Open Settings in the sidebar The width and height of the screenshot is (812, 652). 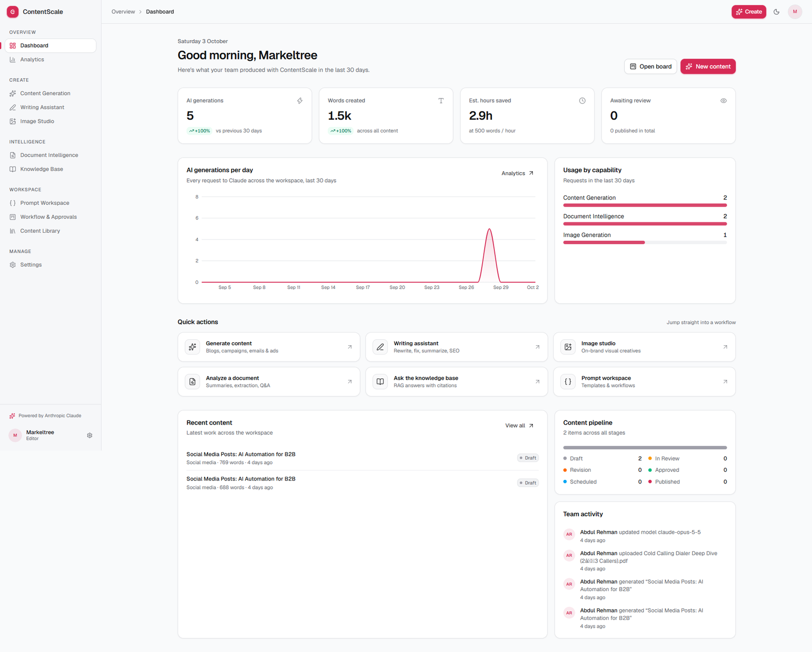click(51, 265)
